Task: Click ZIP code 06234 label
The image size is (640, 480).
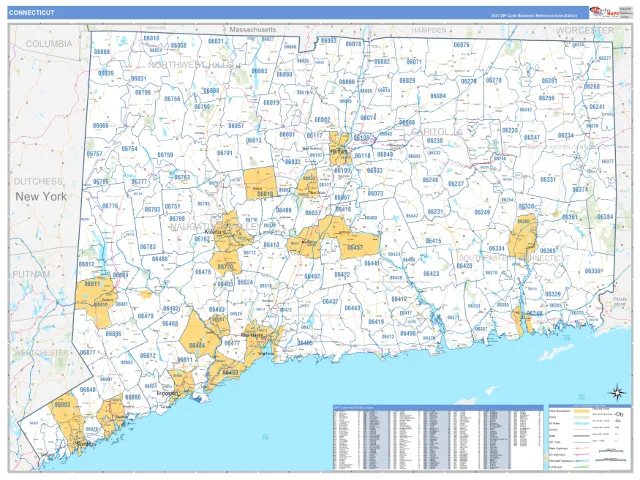Action: (x=566, y=136)
